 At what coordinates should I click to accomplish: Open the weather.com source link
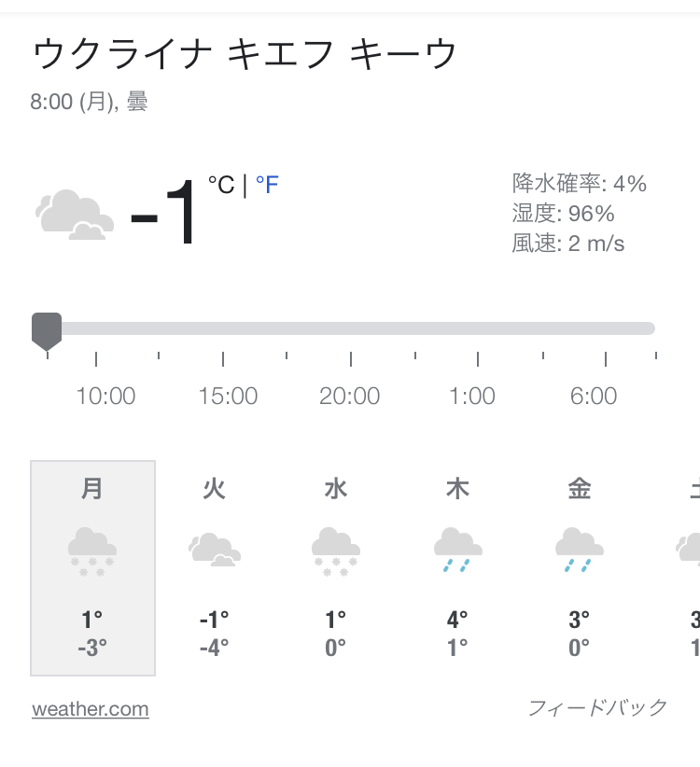pos(91,709)
